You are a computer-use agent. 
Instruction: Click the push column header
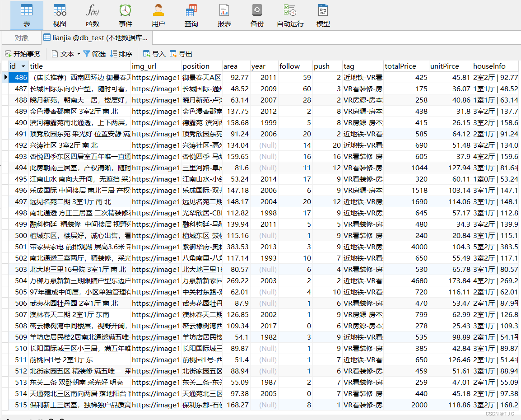pos(328,66)
